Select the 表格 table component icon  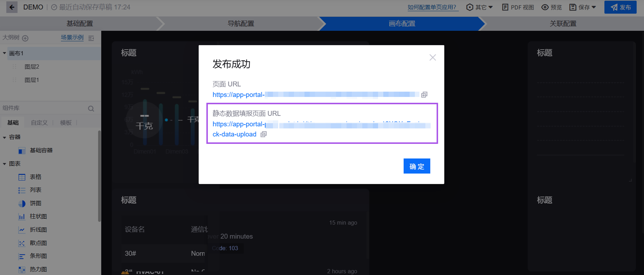tap(22, 177)
